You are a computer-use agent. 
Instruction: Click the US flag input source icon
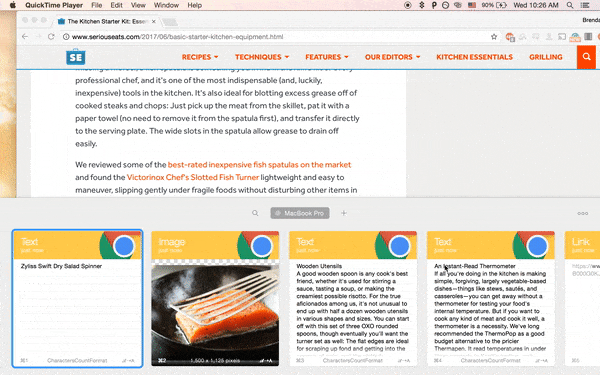pyautogui.click(x=472, y=5)
